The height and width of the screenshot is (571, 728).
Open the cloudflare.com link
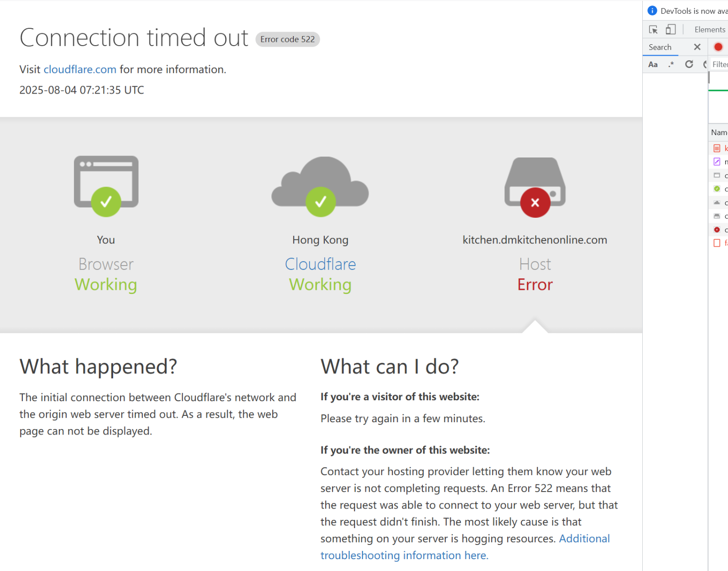(x=80, y=69)
